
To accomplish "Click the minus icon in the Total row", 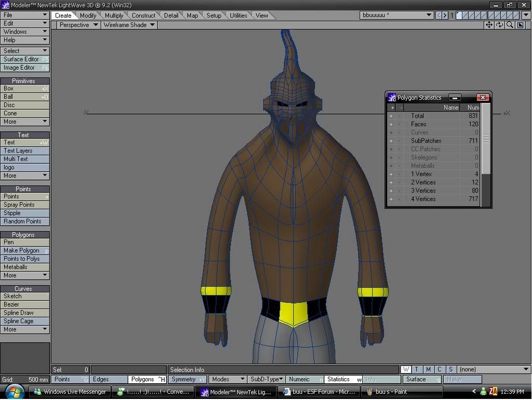I will (399, 116).
